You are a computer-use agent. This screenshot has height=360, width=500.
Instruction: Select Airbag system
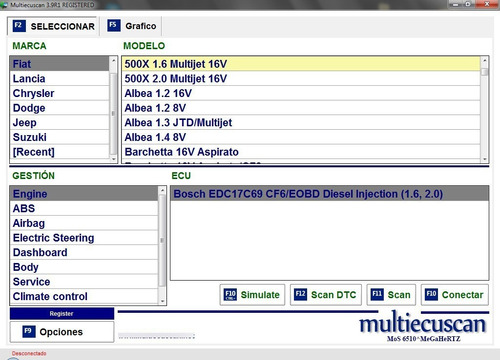pos(84,223)
